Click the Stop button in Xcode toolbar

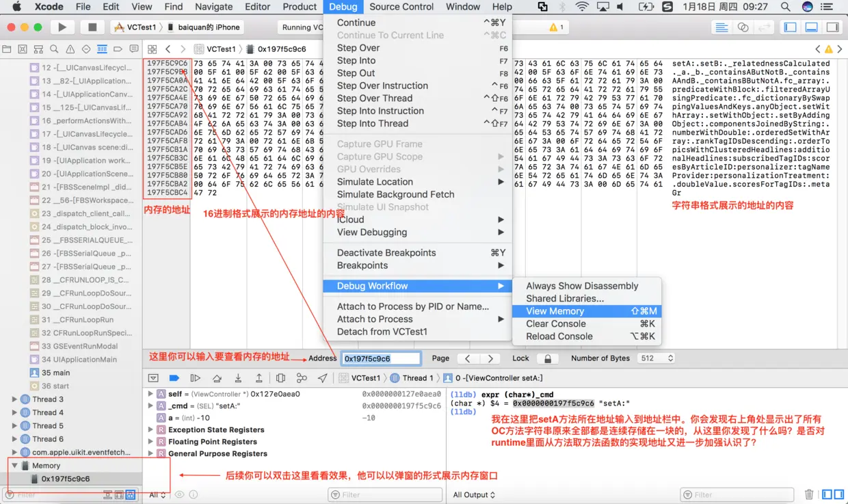[x=92, y=27]
